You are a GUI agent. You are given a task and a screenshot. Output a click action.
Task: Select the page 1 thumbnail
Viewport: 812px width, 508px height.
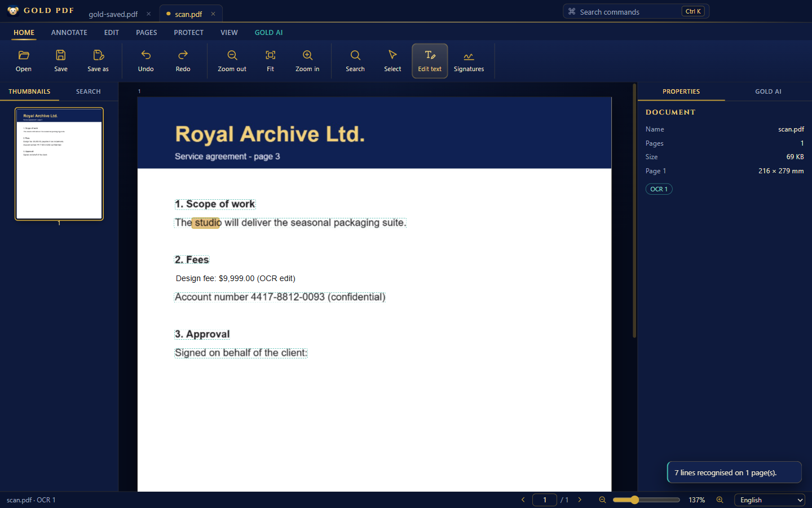(x=59, y=164)
